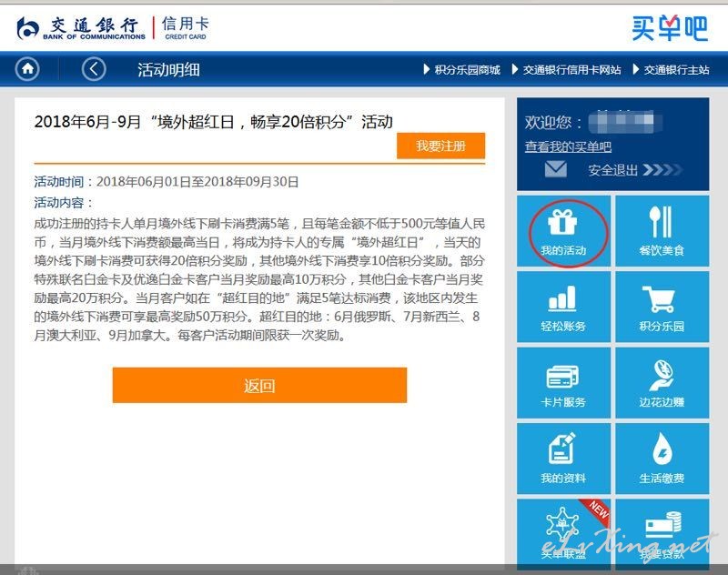Click the 我要注册 button
The width and height of the screenshot is (728, 575).
[440, 146]
